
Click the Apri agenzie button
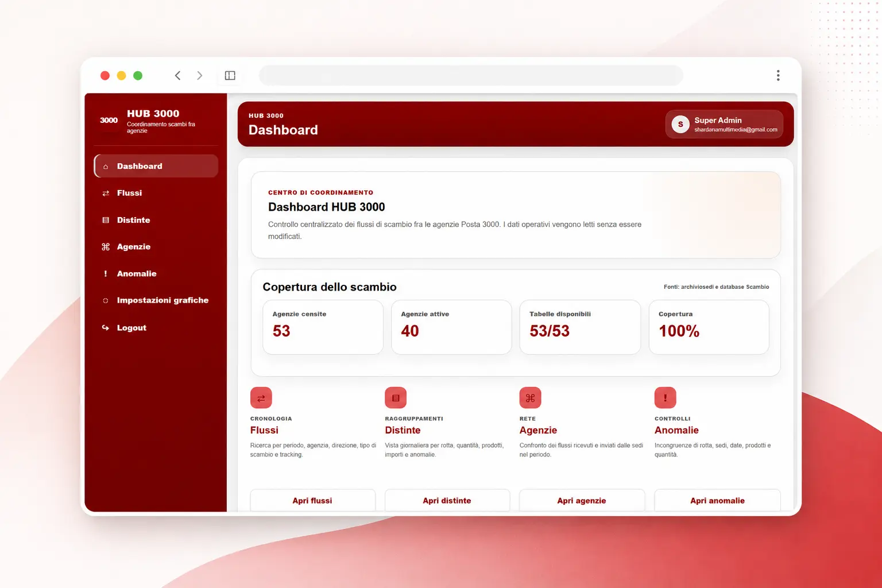582,501
